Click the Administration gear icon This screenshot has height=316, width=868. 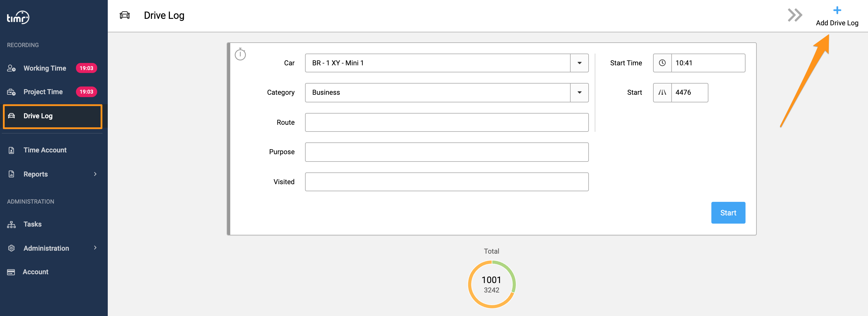click(11, 248)
